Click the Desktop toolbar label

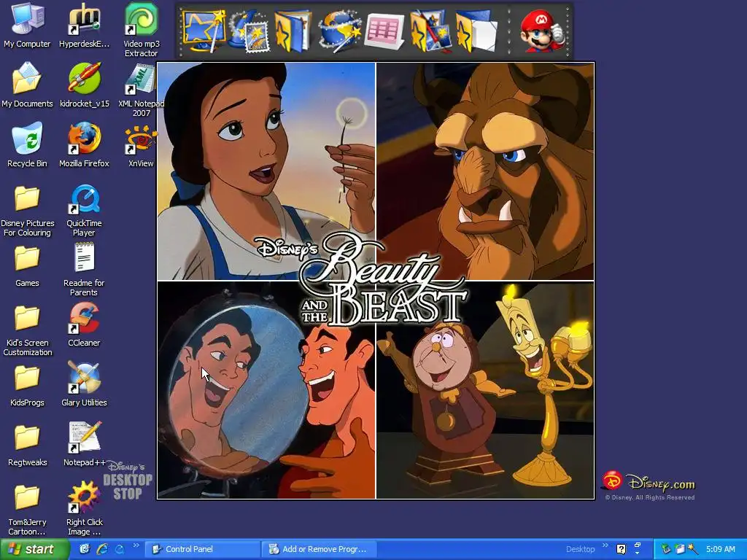[580, 549]
